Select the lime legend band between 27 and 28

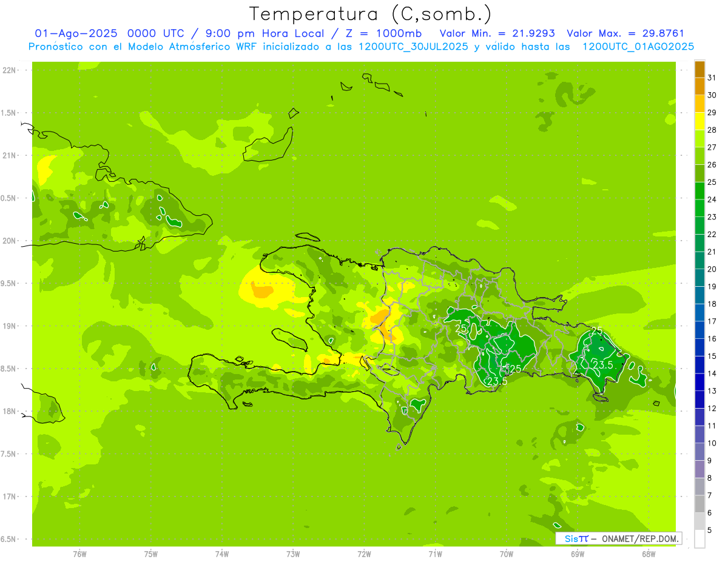[699, 139]
